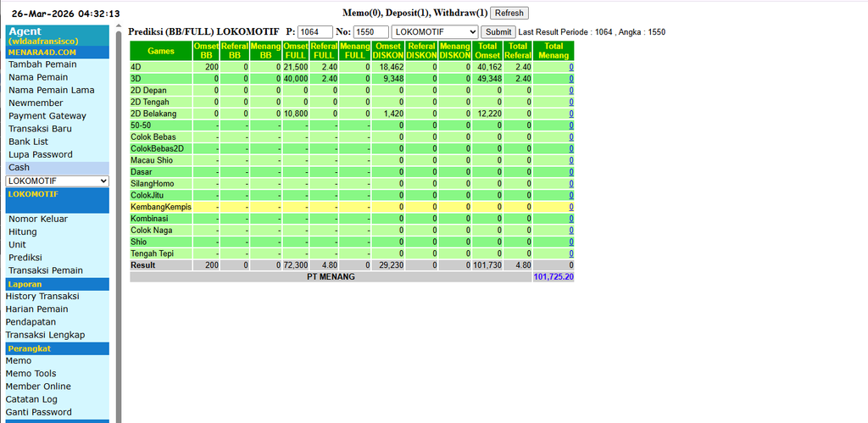
Task: Click the Last Result Periode text
Action: [592, 32]
